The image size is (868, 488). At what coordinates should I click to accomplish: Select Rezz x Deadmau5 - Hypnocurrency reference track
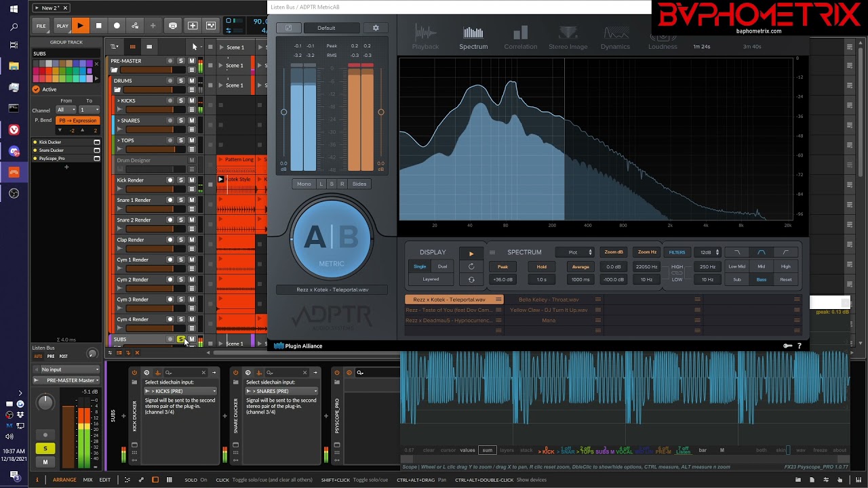449,320
